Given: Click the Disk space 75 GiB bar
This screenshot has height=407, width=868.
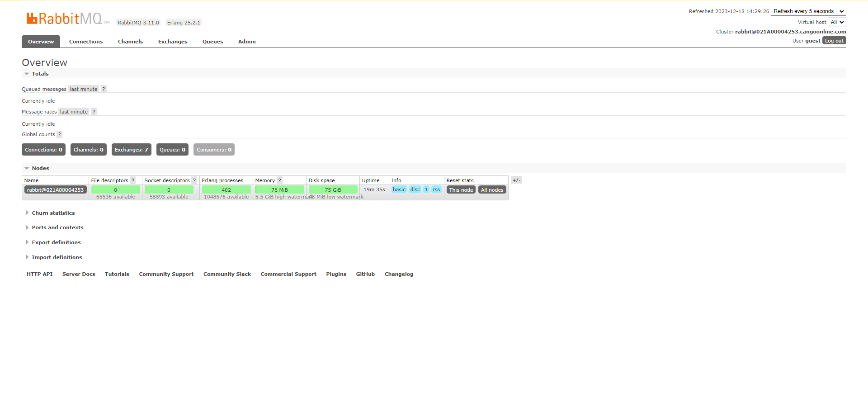Looking at the screenshot, I should (x=333, y=190).
